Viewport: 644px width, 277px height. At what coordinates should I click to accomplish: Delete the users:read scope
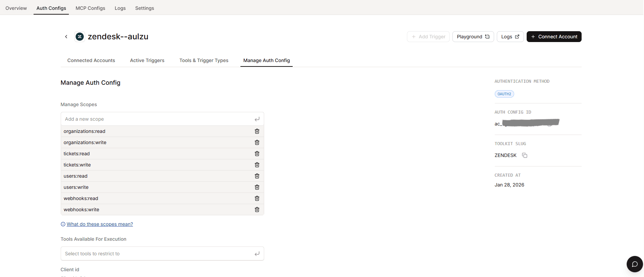pyautogui.click(x=257, y=176)
